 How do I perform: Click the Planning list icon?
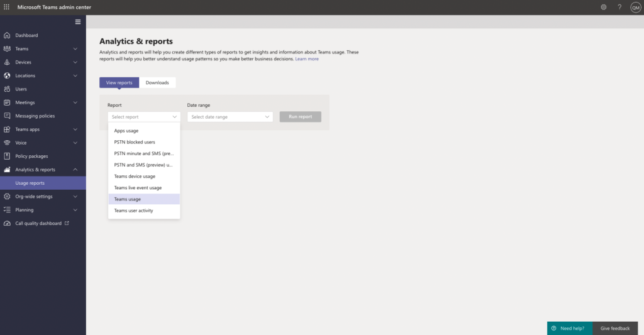tap(7, 210)
